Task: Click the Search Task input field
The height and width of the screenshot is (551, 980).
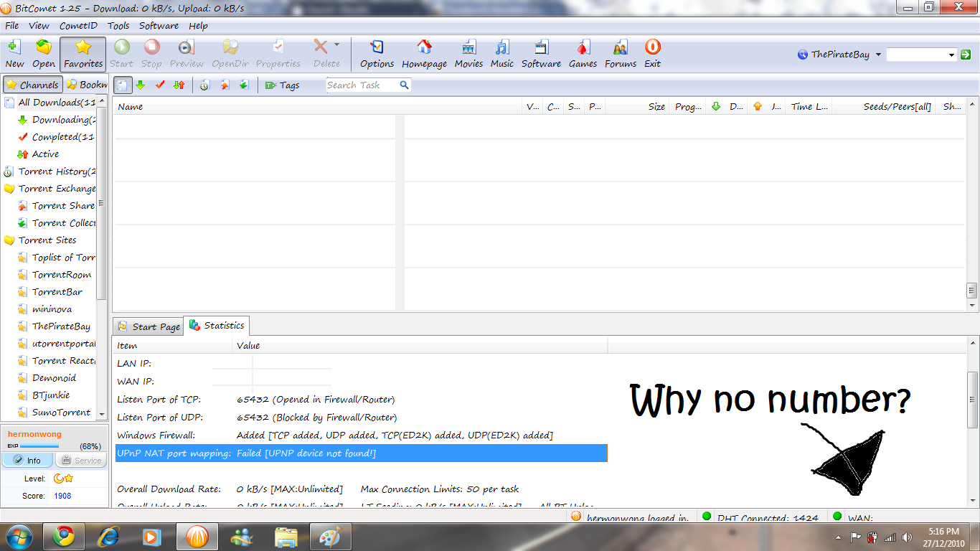Action: pyautogui.click(x=362, y=85)
